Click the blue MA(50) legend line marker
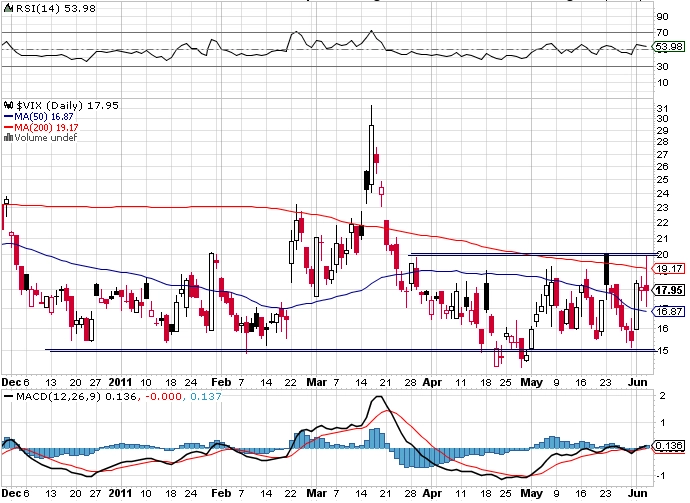690x503 pixels. click(7, 116)
